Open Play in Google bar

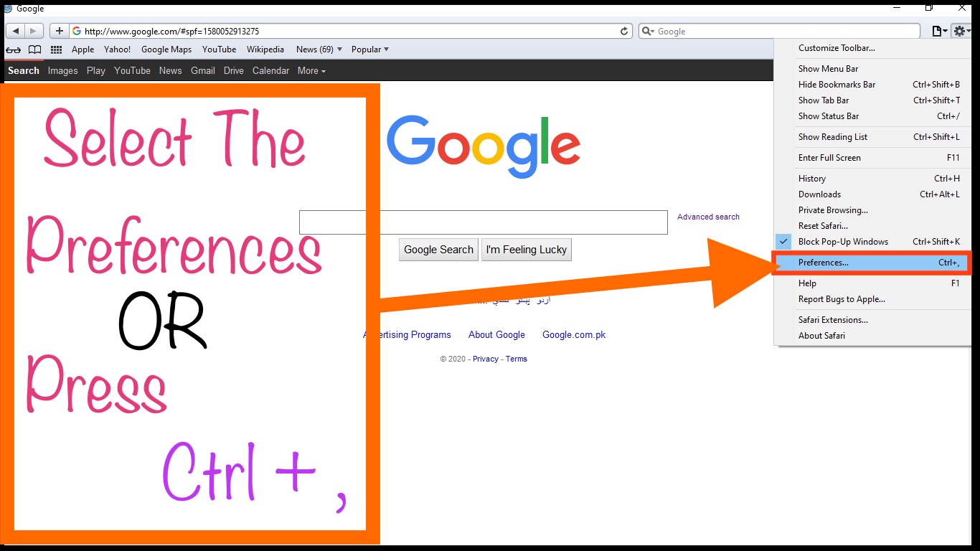[96, 71]
